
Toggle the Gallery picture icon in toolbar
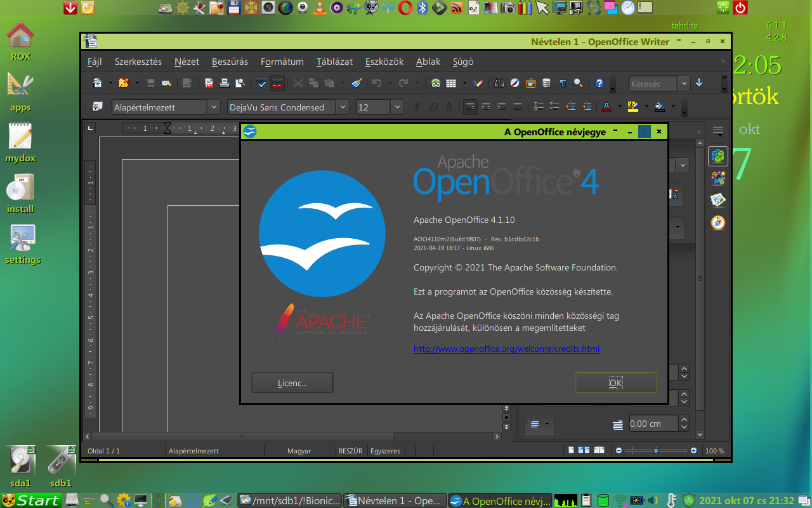[x=531, y=83]
